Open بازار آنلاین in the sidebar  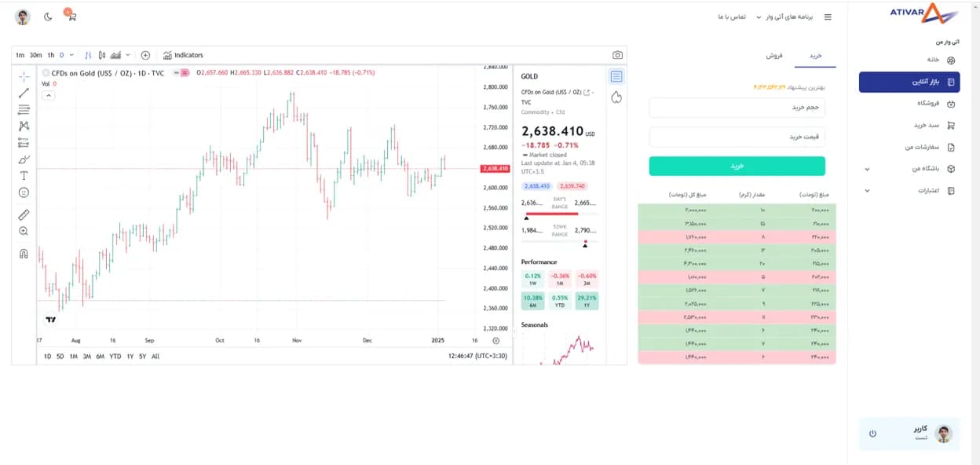tap(909, 82)
